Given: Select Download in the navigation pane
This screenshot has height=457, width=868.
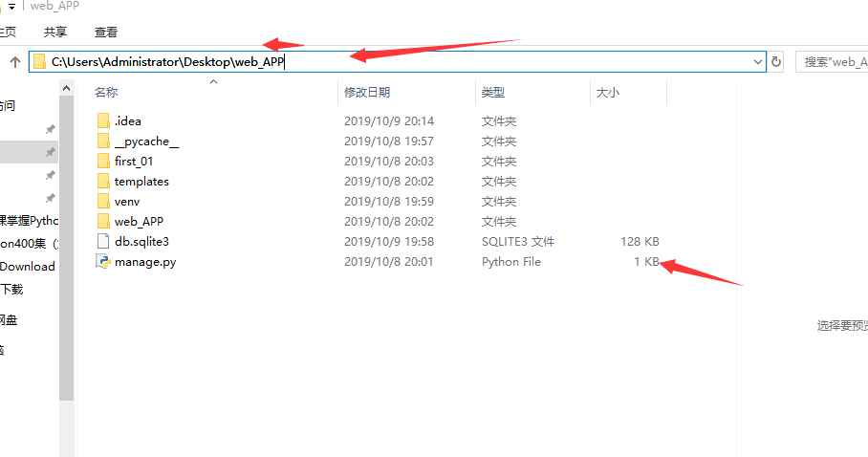Looking at the screenshot, I should coord(27,267).
